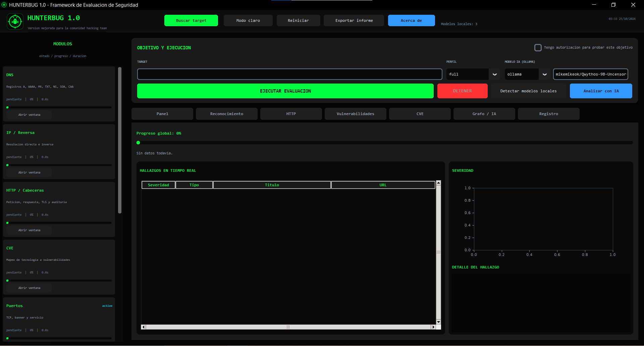The image size is (644, 346).
Task: Click the findings table scroll-up arrow
Action: tap(438, 183)
